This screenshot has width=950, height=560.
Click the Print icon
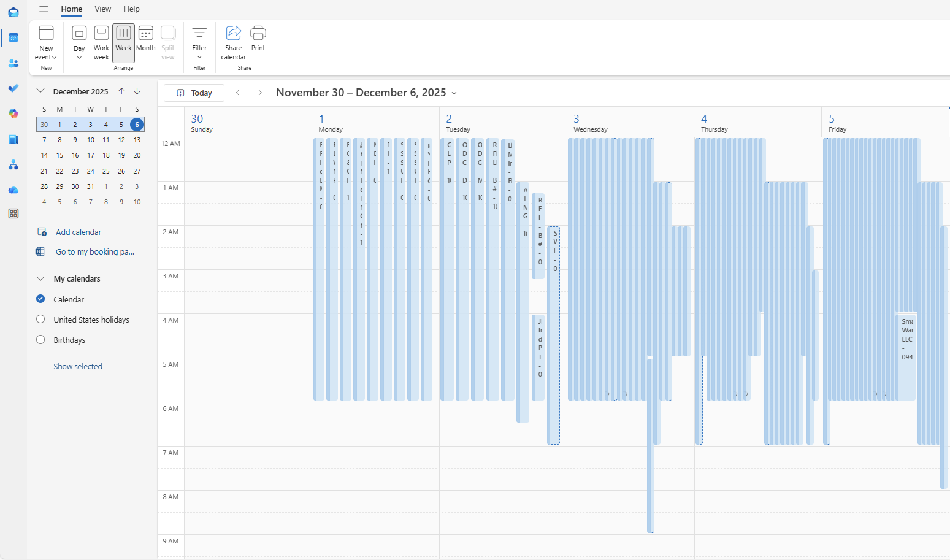pyautogui.click(x=258, y=33)
